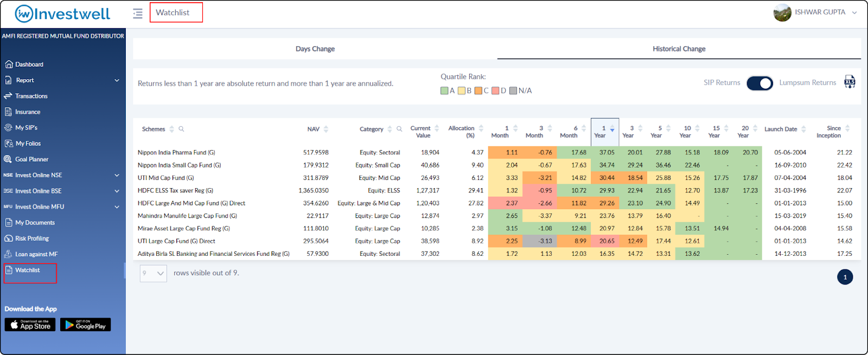Image resolution: width=868 pixels, height=355 pixels.
Task: Click quartile rank C orange swatch
Action: tap(478, 91)
